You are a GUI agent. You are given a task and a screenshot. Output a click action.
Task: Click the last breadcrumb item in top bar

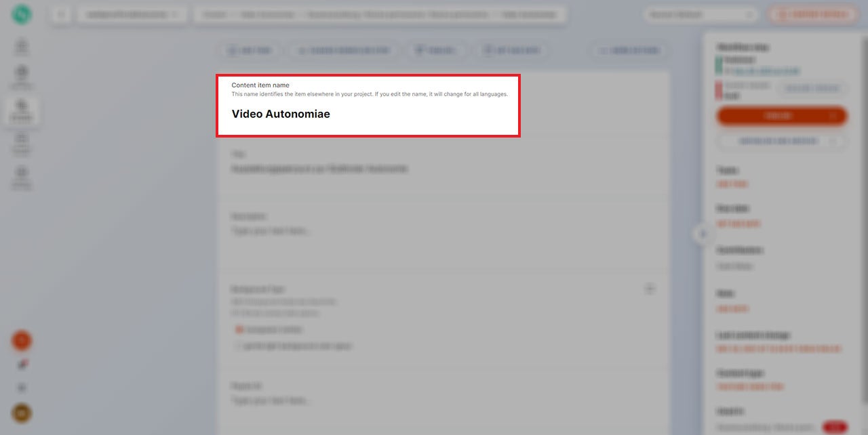[529, 14]
